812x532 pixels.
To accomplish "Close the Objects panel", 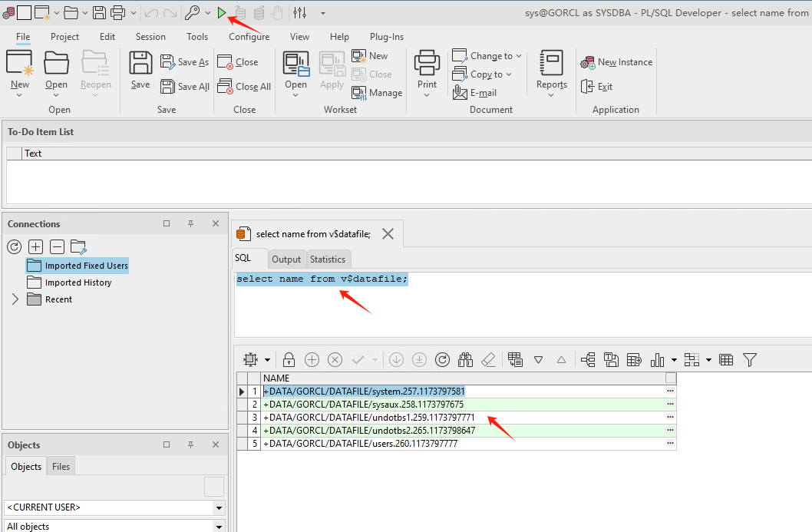I will (216, 444).
